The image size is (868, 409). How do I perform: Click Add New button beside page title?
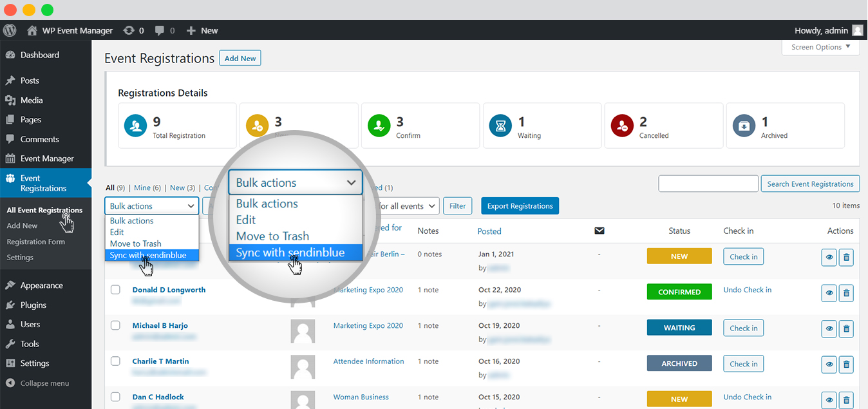coord(240,58)
